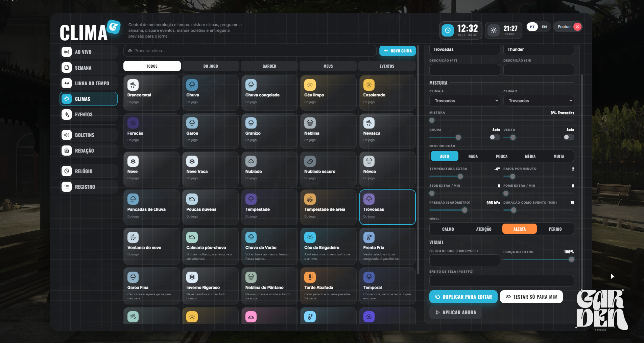The width and height of the screenshot is (644, 343).
Task: Select the Temporal weather card
Action: tap(387, 286)
